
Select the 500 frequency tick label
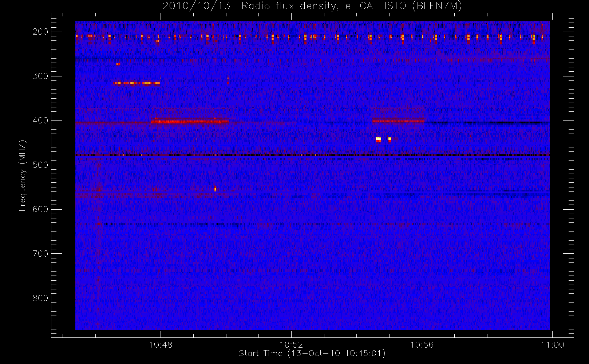point(40,165)
